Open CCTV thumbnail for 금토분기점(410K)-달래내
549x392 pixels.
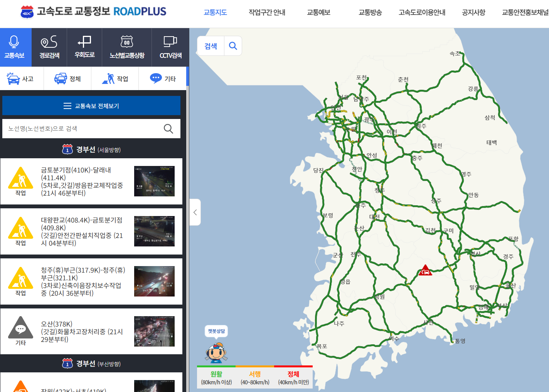pyautogui.click(x=154, y=181)
